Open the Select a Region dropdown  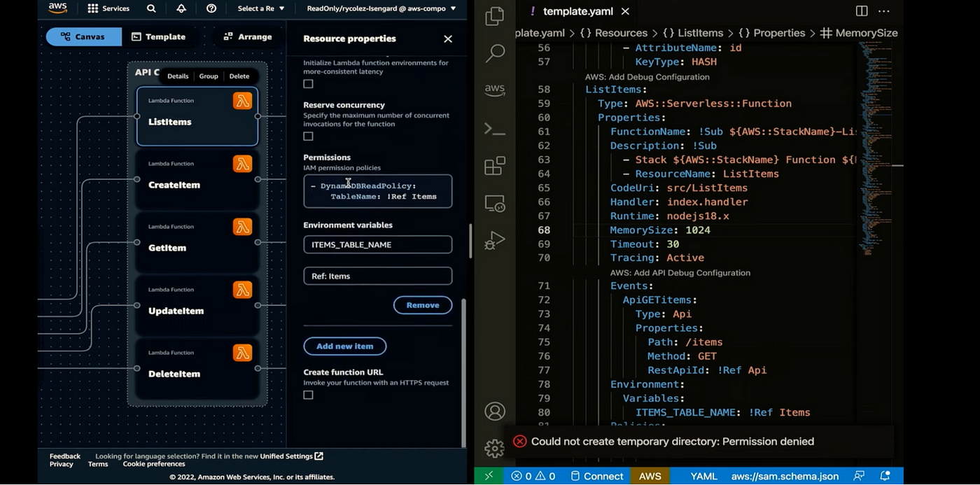(x=261, y=8)
